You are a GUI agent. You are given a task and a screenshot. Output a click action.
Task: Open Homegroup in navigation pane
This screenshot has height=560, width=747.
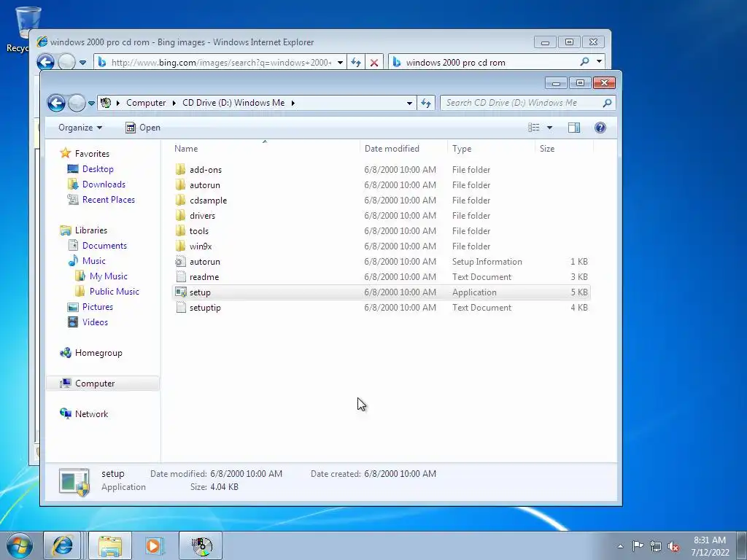coord(98,353)
